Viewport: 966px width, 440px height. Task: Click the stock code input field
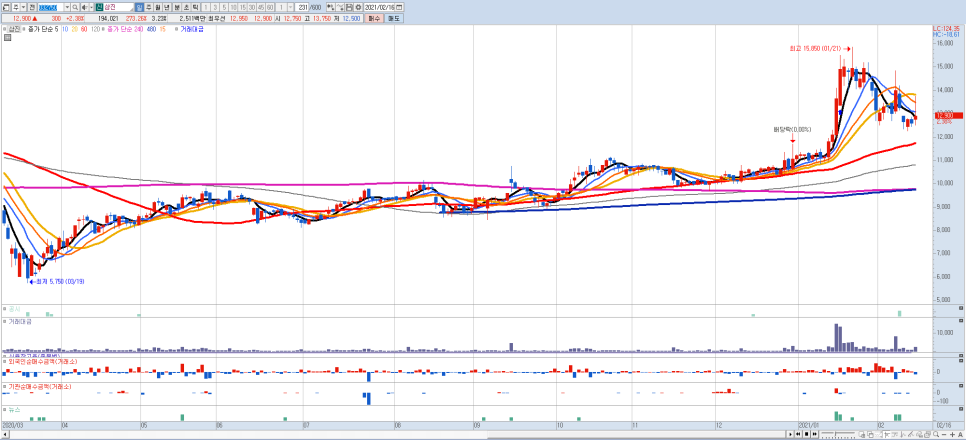[51, 7]
